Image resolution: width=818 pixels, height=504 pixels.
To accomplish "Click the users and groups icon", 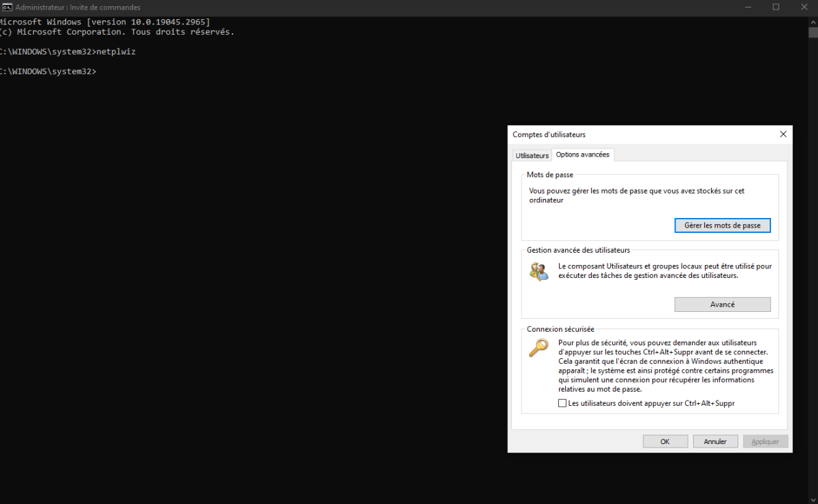I will click(539, 270).
